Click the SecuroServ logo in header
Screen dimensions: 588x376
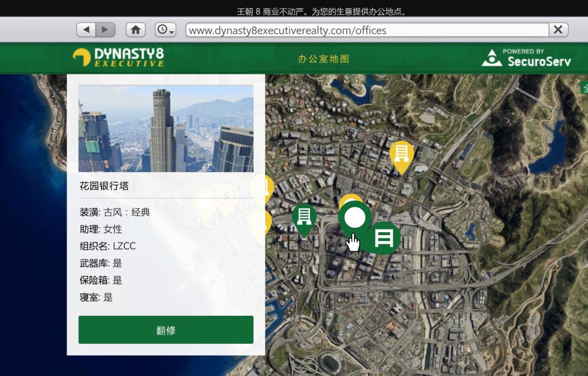pos(526,58)
